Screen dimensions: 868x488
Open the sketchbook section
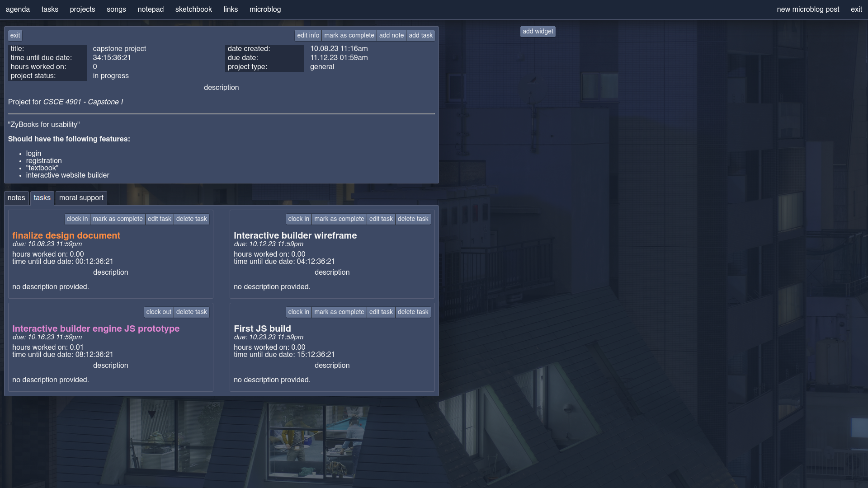pyautogui.click(x=193, y=9)
